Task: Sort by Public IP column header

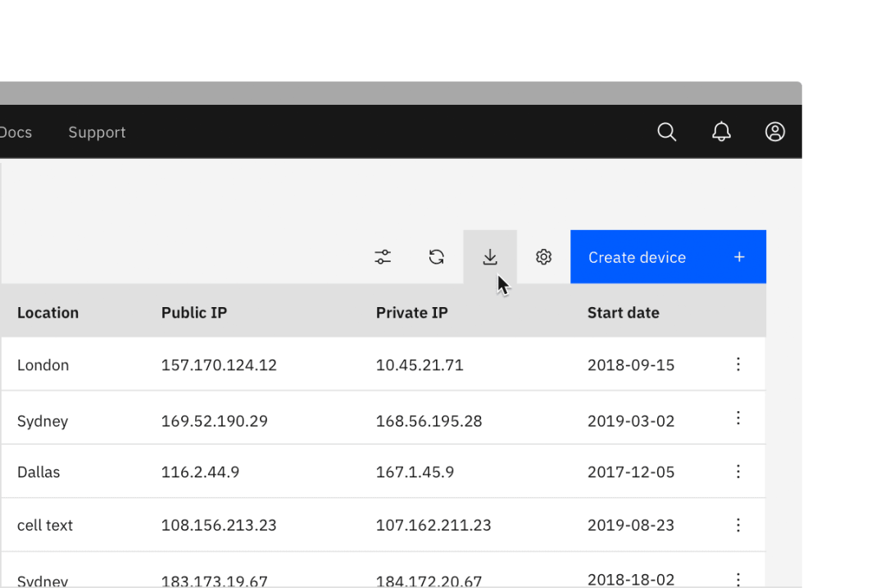Action: [x=194, y=313]
